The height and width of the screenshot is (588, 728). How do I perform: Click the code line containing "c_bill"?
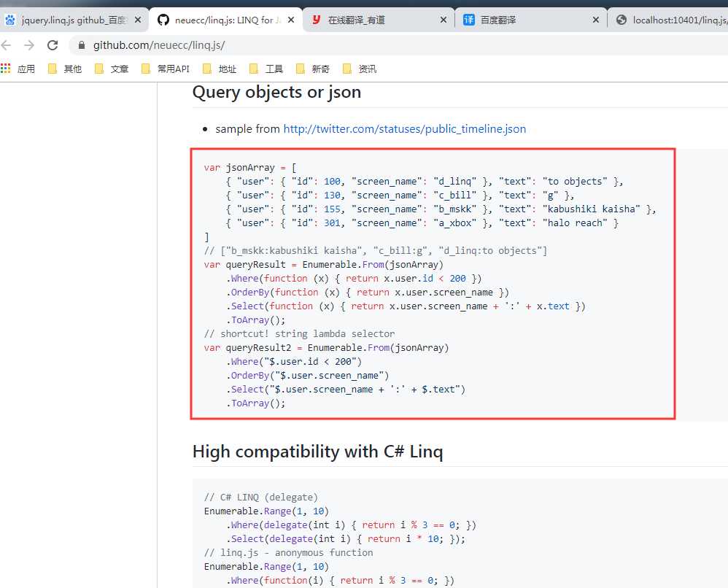pos(400,196)
